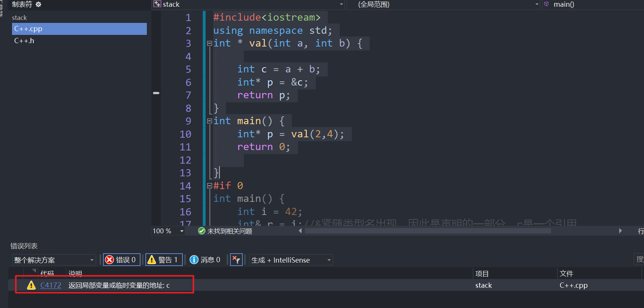Screen dimensions: 644x308
Task: Click the horizontal scrollbar left arrow
Action: tap(300, 231)
